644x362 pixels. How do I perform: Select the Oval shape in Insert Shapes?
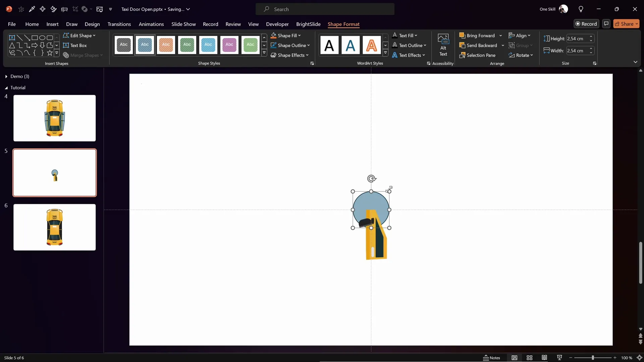click(x=42, y=38)
